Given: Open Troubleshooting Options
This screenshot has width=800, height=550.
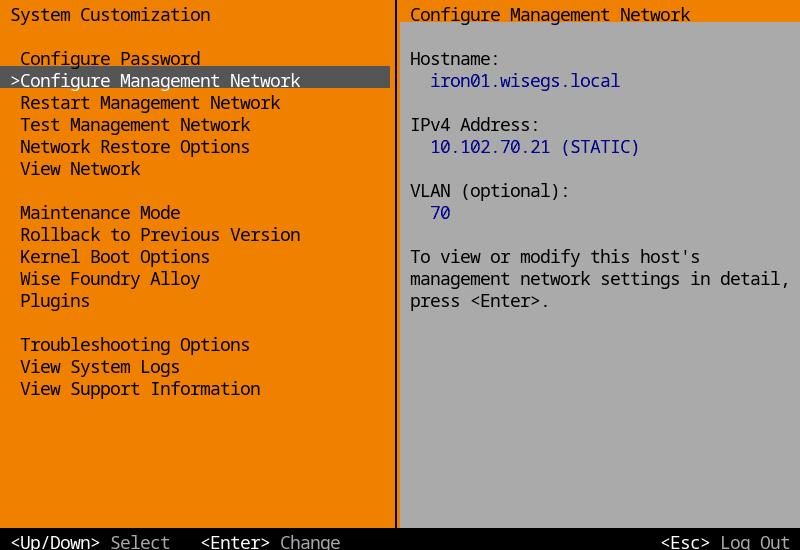Looking at the screenshot, I should [x=135, y=345].
